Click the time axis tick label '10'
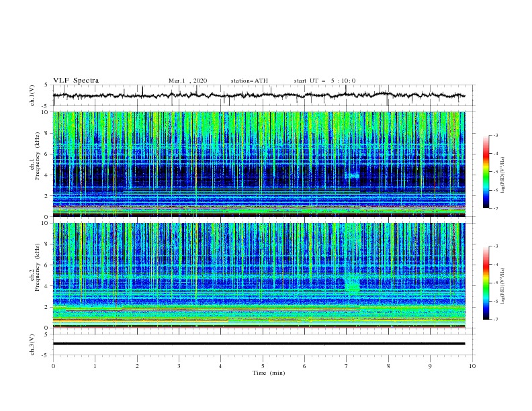Screen dimensions: 532x411 (472, 366)
